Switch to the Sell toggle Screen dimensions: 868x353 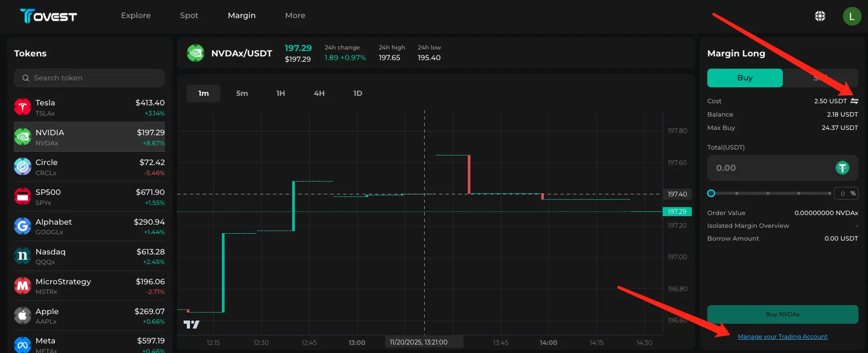click(820, 78)
